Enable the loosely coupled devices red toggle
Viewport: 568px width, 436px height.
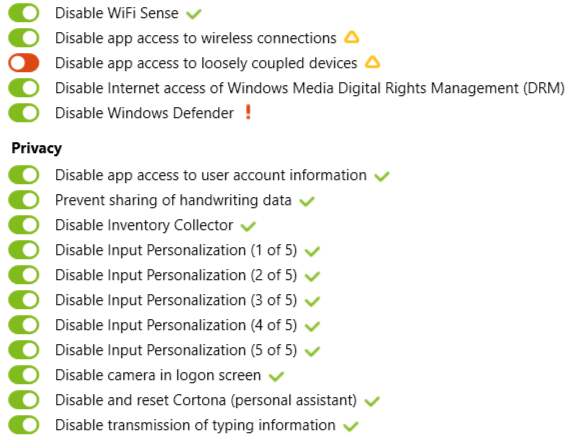pos(24,63)
